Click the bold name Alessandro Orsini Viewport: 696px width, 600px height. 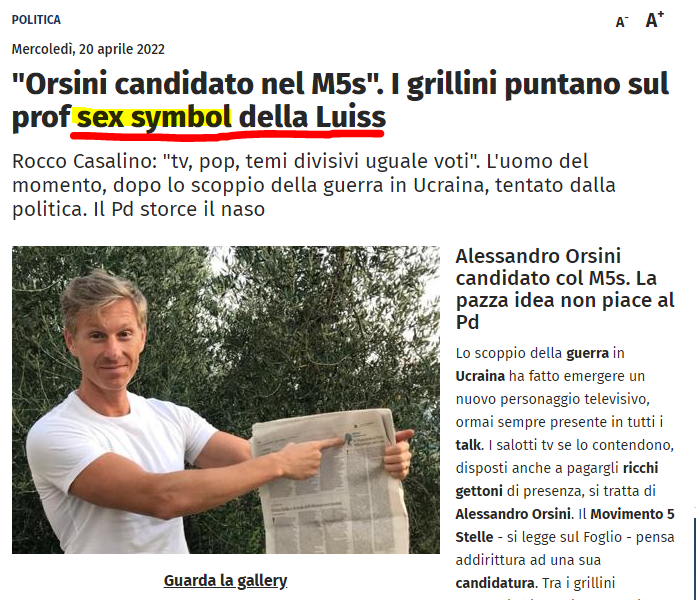point(513,514)
